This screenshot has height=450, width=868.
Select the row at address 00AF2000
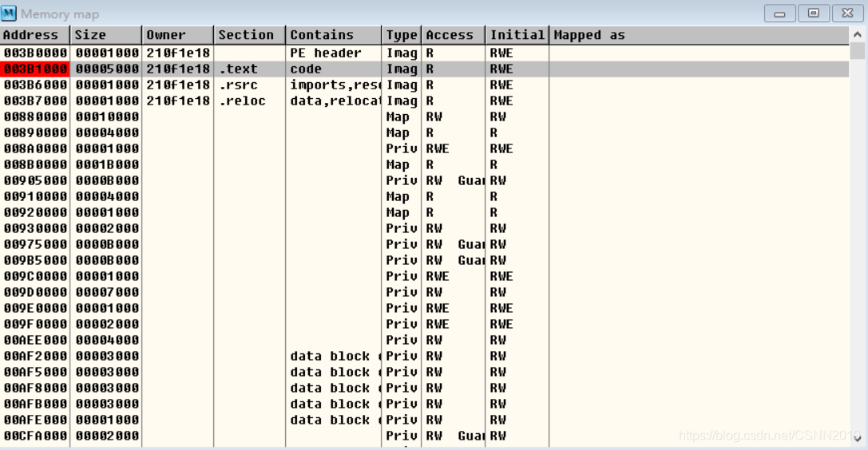(425, 356)
